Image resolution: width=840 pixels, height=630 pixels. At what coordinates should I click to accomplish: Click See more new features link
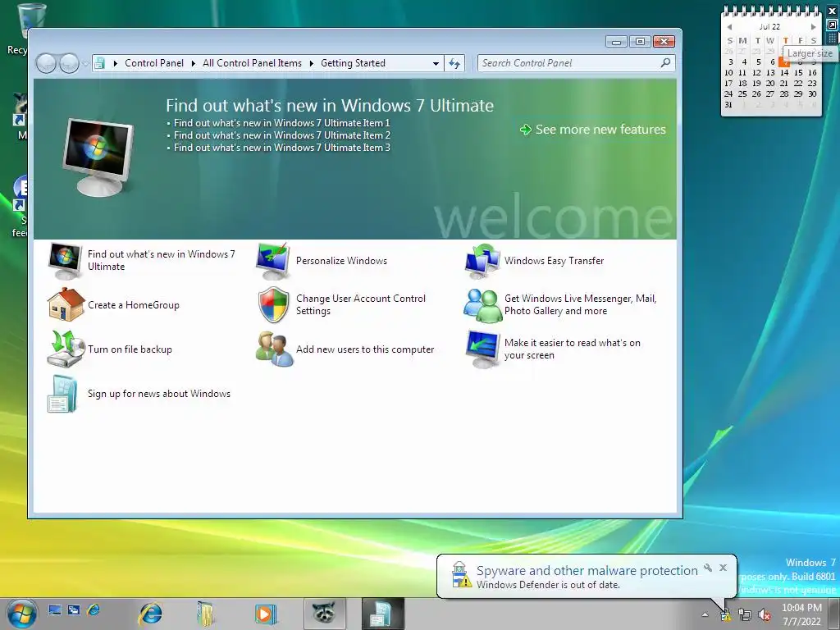[x=593, y=130]
